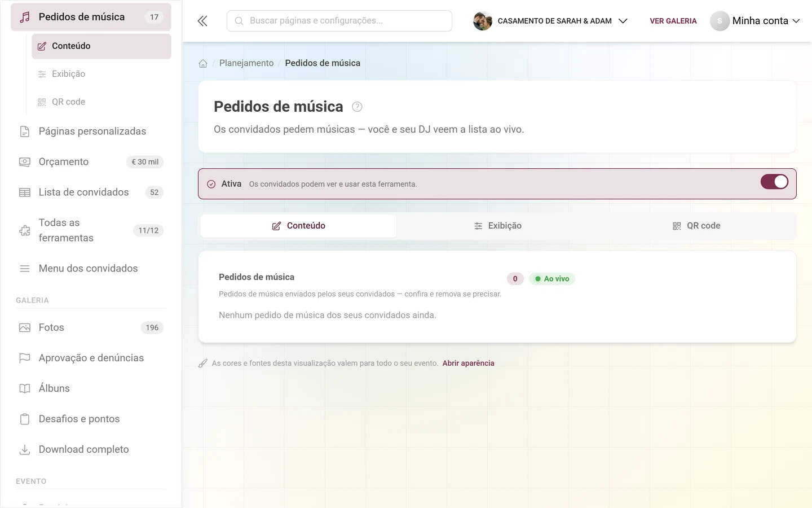This screenshot has height=508, width=812.
Task: Go to Fotos gallery
Action: 91,327
